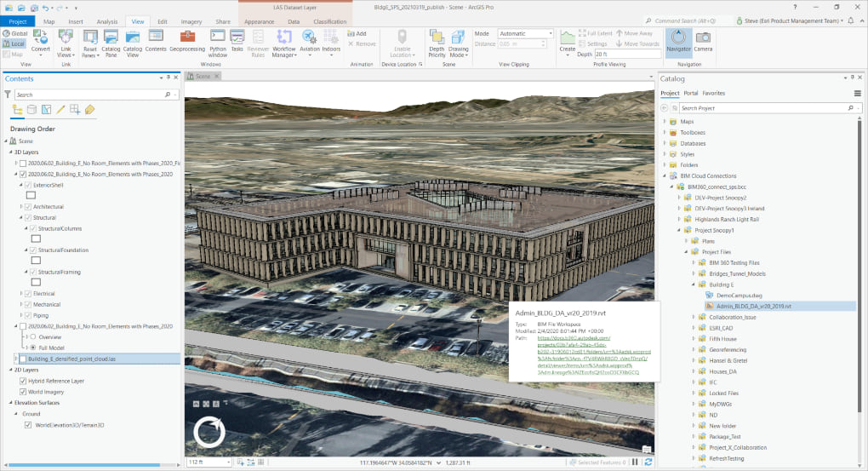Switch to the Imagery ribbon tab
This screenshot has width=868, height=471.
click(192, 21)
